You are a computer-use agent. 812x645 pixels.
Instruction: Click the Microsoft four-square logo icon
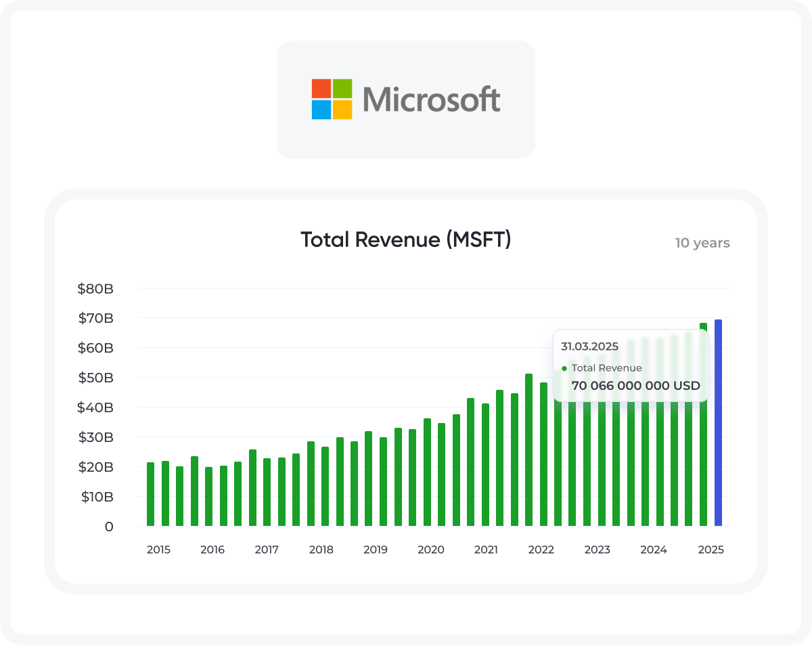pos(332,99)
